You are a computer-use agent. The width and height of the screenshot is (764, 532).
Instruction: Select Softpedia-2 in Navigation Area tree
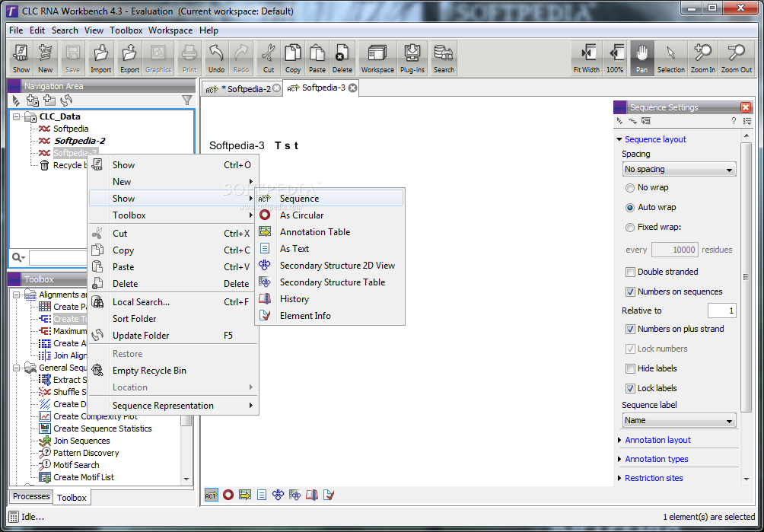(x=79, y=141)
